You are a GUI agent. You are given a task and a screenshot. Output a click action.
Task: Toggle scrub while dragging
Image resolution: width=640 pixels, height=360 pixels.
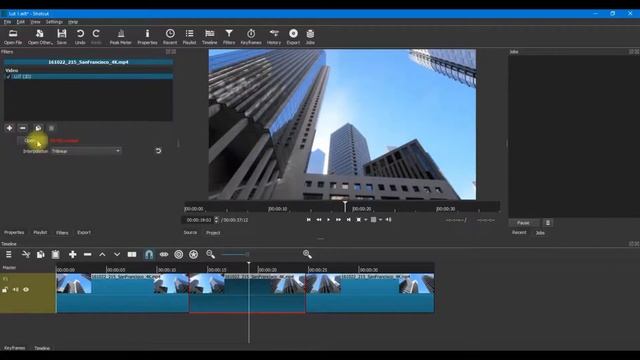point(164,254)
